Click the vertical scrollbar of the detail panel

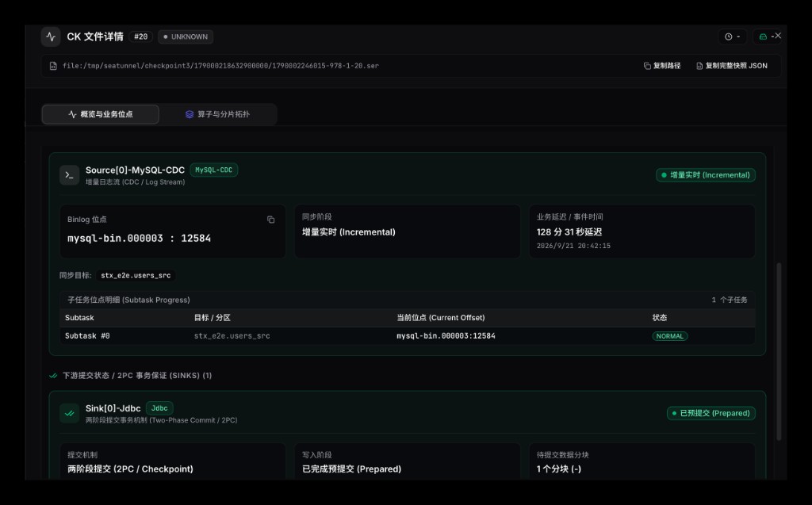pyautogui.click(x=779, y=352)
